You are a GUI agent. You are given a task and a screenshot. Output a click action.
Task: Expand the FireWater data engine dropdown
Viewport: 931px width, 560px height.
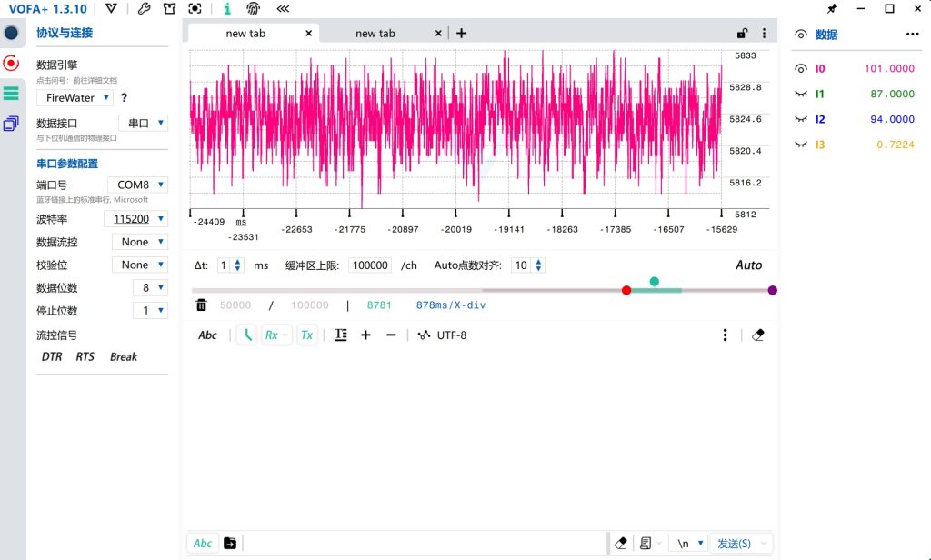point(75,97)
